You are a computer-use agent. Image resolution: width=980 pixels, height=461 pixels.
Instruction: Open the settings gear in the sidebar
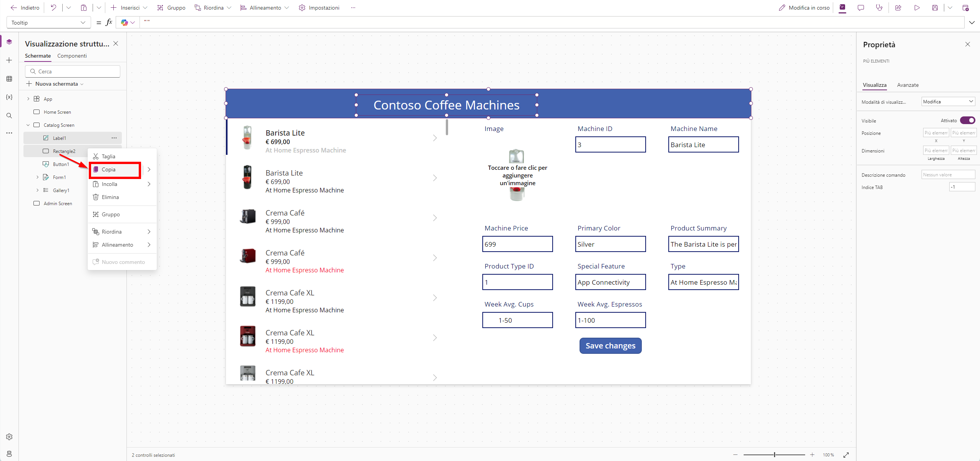(x=9, y=437)
